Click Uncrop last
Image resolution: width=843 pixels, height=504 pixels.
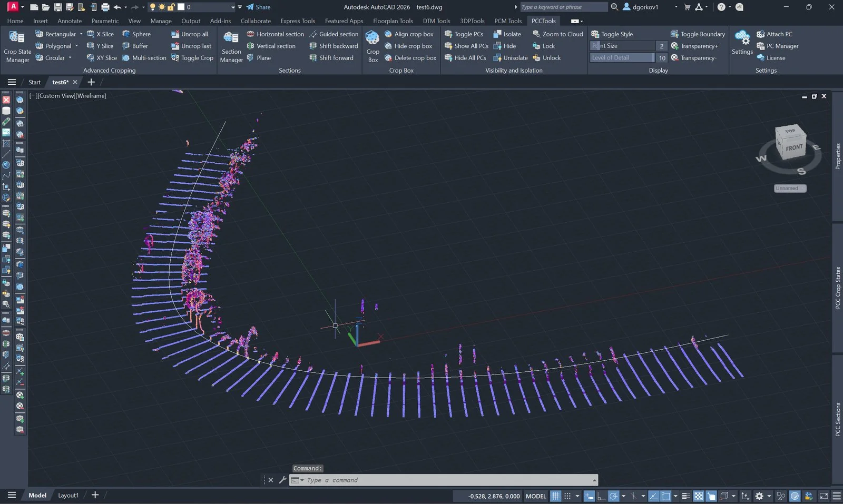191,46
